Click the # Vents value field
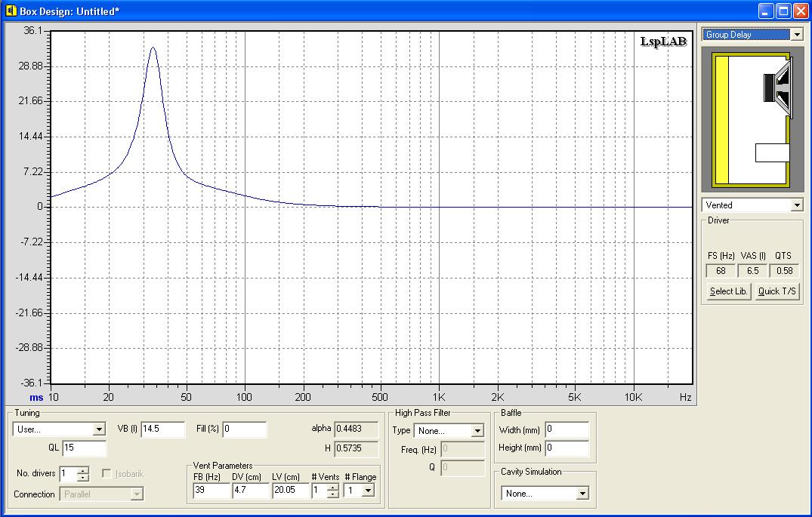 [x=319, y=490]
